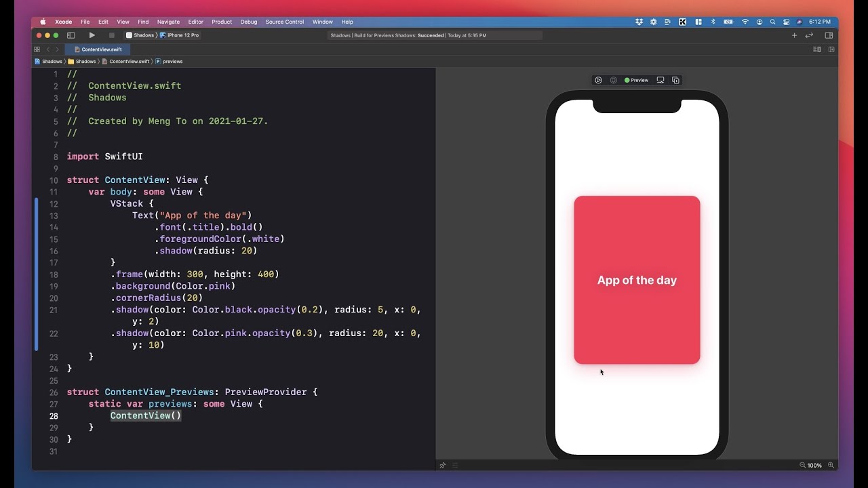Open the related items grid icon
Image resolution: width=868 pixels, height=488 pixels.
37,49
